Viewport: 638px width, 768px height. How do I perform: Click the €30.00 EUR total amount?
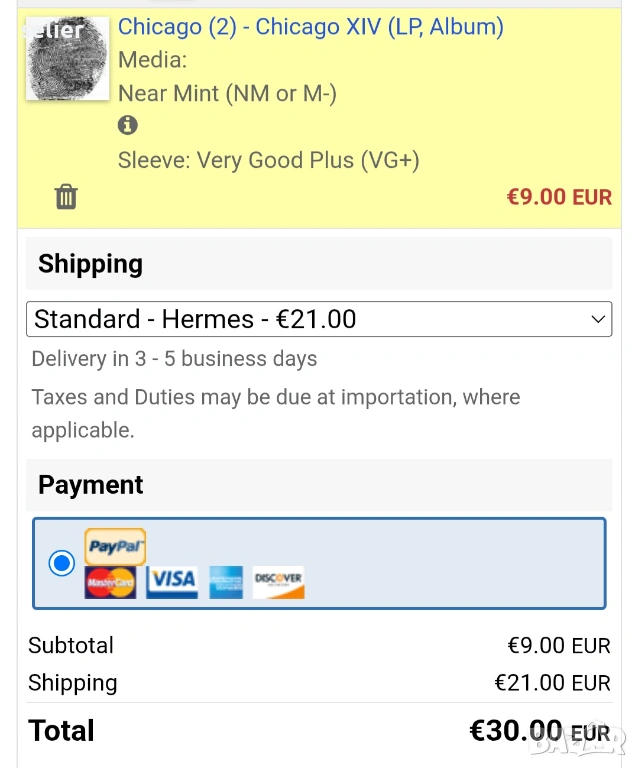coord(539,731)
